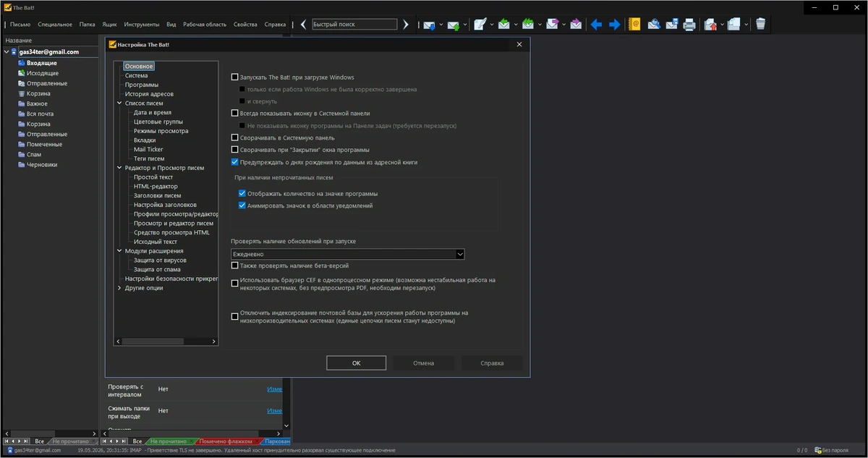Click the copy to folder icon

pos(734,25)
